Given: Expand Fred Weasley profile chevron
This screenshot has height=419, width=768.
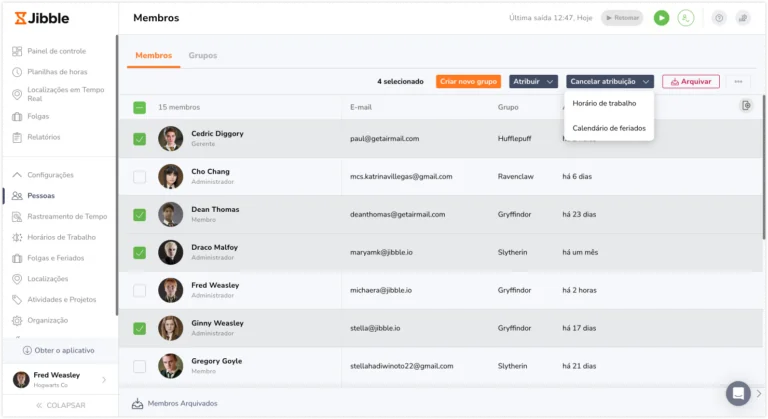Looking at the screenshot, I should click(x=104, y=380).
